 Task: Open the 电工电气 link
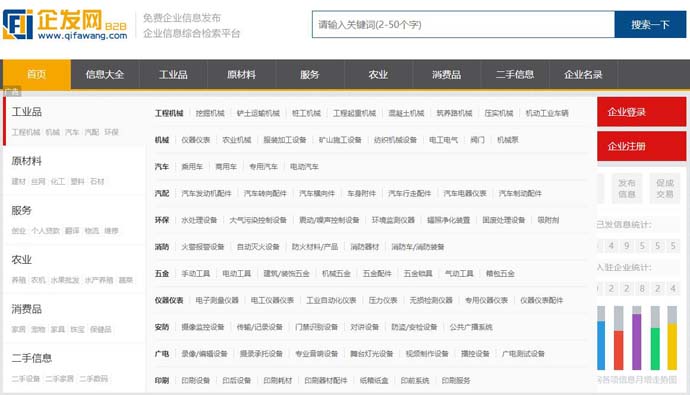tap(444, 140)
